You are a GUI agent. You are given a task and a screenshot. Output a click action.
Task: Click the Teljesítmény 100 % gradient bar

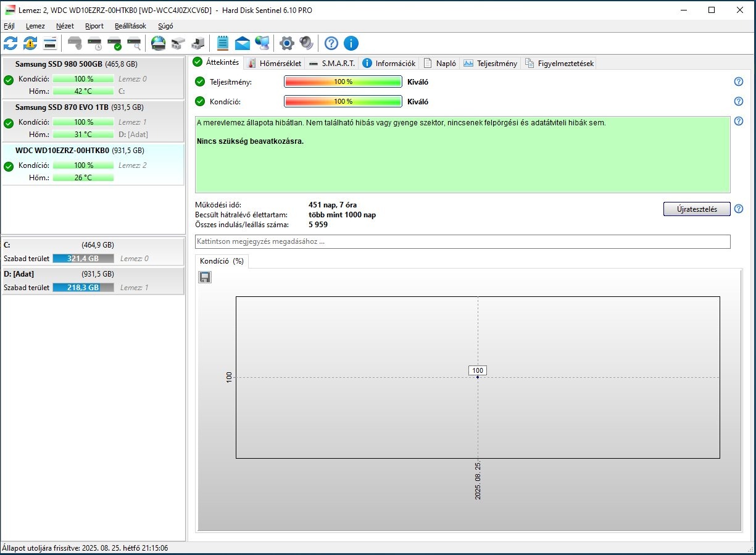pos(343,81)
